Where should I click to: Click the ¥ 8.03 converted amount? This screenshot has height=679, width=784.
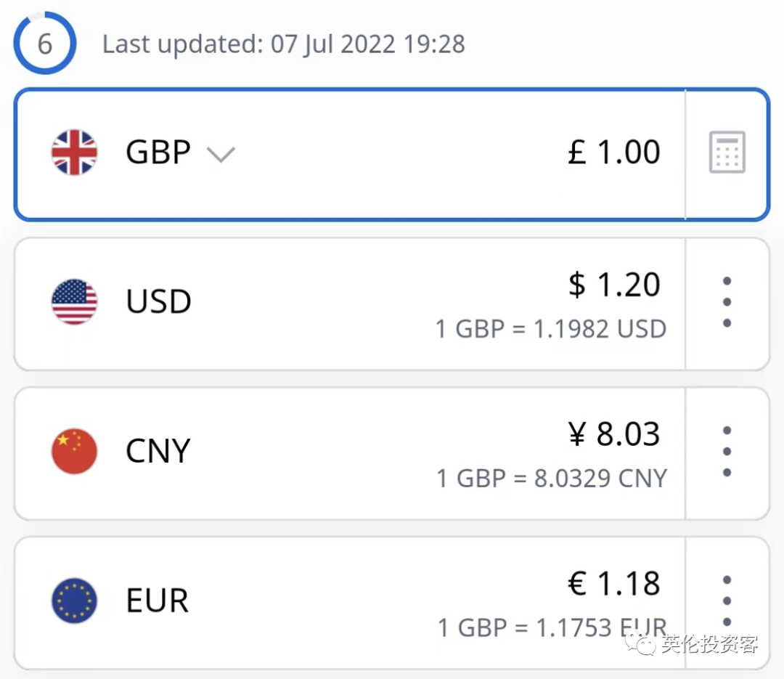click(x=614, y=434)
